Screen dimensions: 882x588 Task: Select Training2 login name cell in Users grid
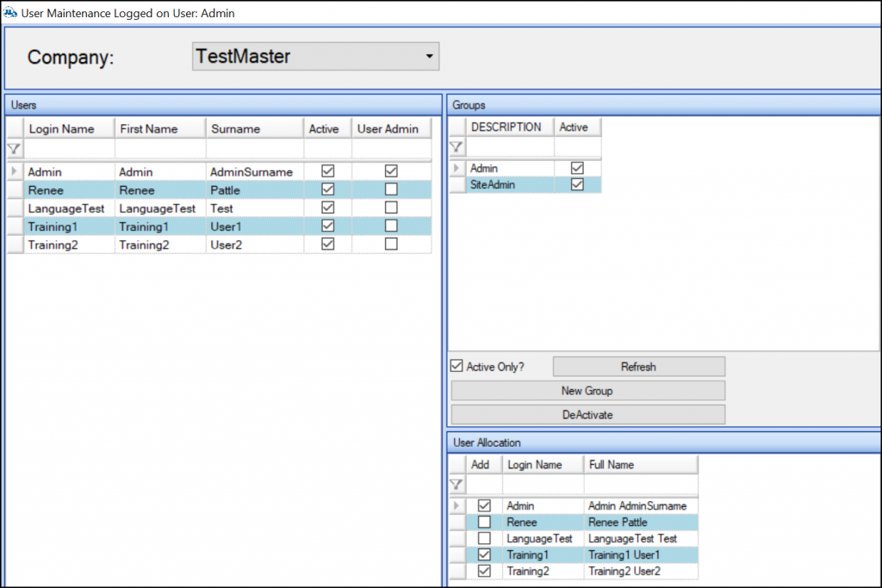[69, 244]
